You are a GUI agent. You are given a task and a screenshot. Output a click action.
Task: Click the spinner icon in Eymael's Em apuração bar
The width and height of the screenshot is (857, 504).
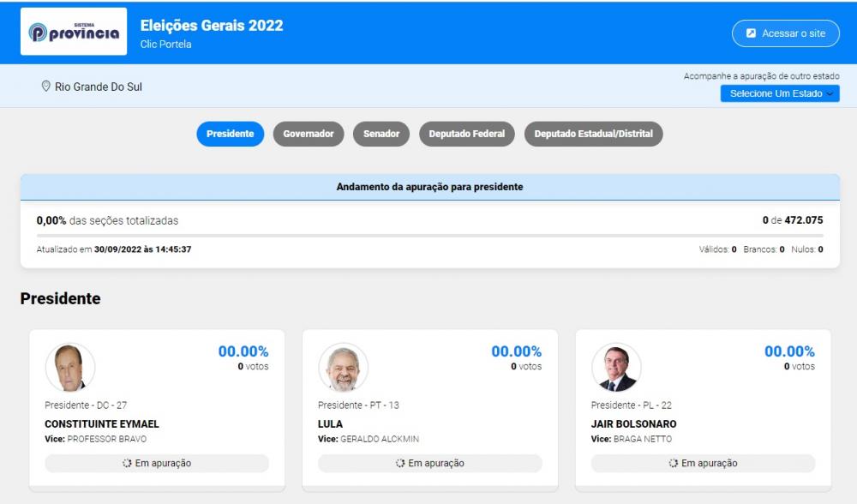point(128,463)
